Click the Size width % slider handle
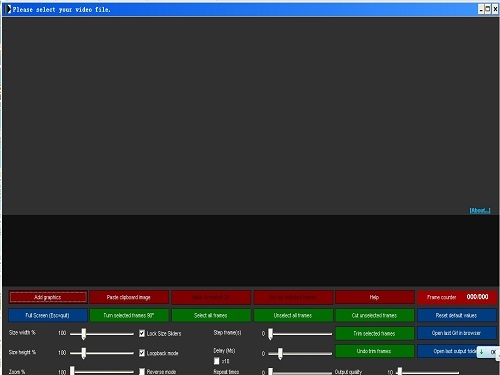Viewport: 500px width, 375px height. click(x=84, y=334)
